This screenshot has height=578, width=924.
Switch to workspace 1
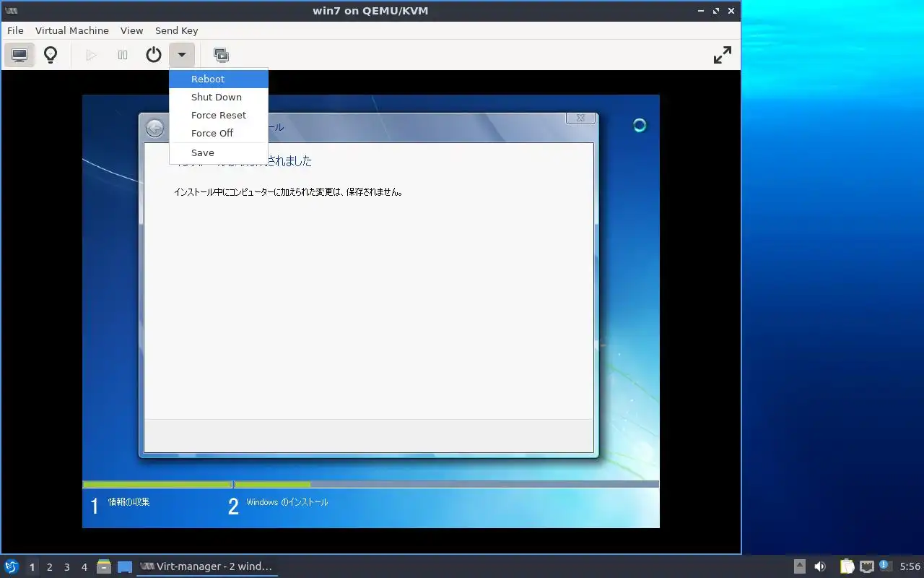click(x=32, y=567)
